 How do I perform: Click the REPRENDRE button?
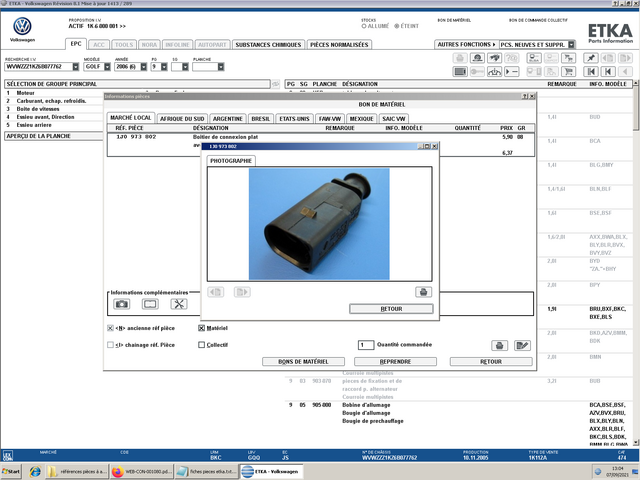click(396, 362)
